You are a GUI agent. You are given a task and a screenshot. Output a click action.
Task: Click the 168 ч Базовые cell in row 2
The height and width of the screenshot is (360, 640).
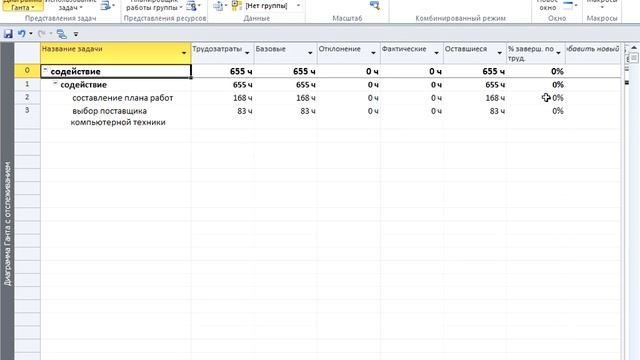(286, 98)
